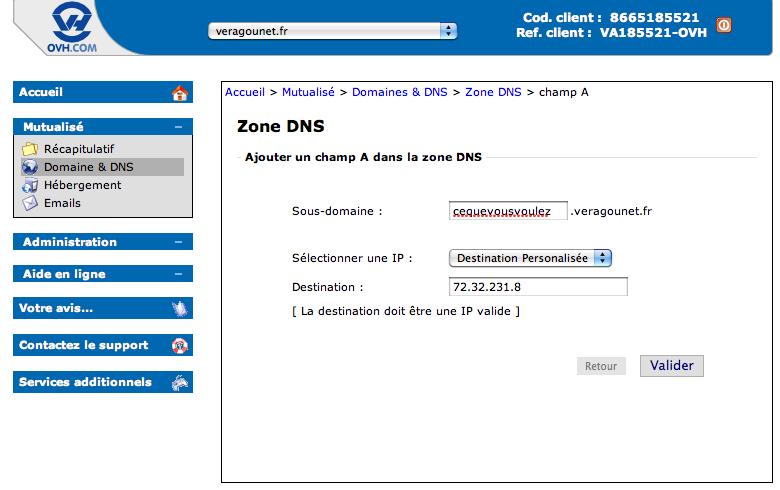The width and height of the screenshot is (780, 490).
Task: Click the lifebuoy icon on Contactez le support
Action: coord(180,345)
